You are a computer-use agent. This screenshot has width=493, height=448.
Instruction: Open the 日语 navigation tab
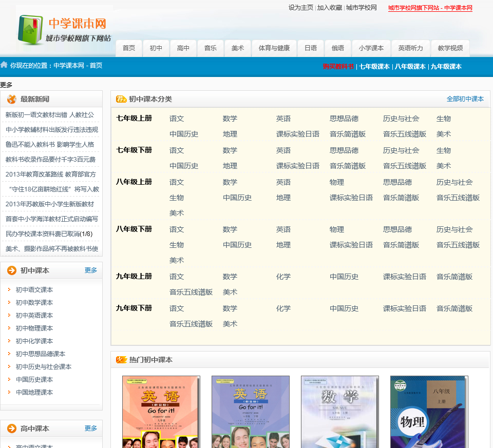click(x=311, y=48)
